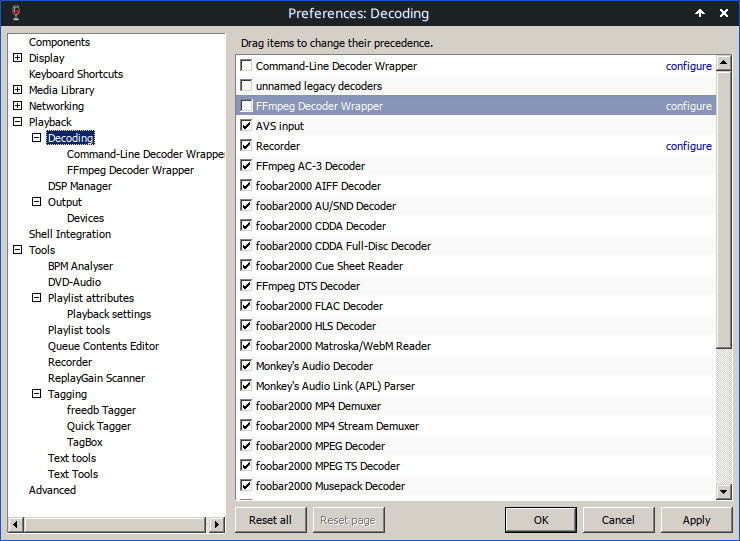Toggle the unnamed legacy decoders checkbox
Image resolution: width=740 pixels, height=541 pixels.
[x=246, y=86]
